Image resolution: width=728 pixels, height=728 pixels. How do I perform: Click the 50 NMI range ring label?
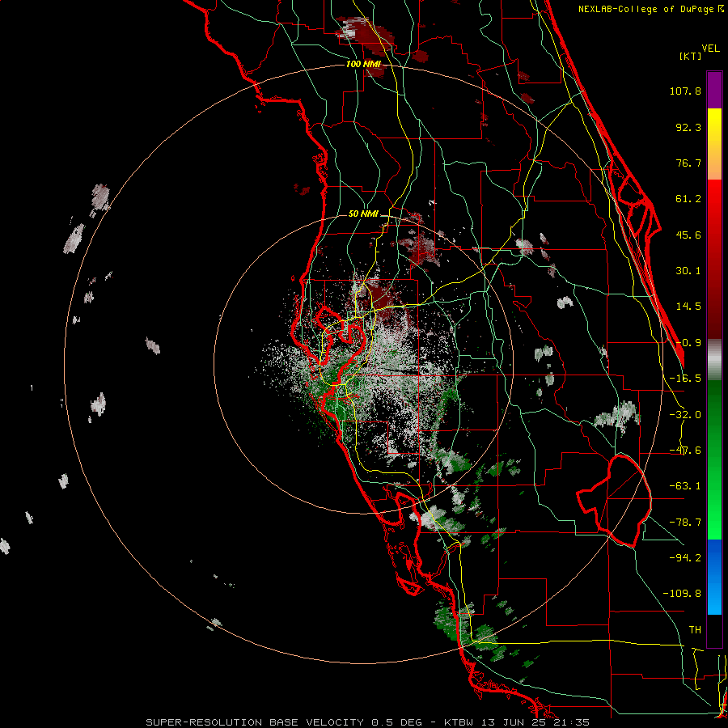pyautogui.click(x=363, y=214)
